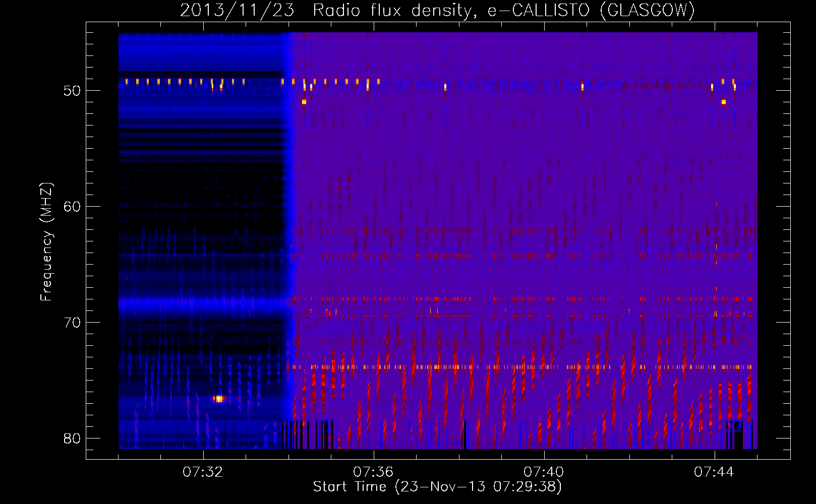This screenshot has height=504, width=816.
Task: Click the 'Frequency (MHZ)' y-axis label
Action: click(x=46, y=242)
